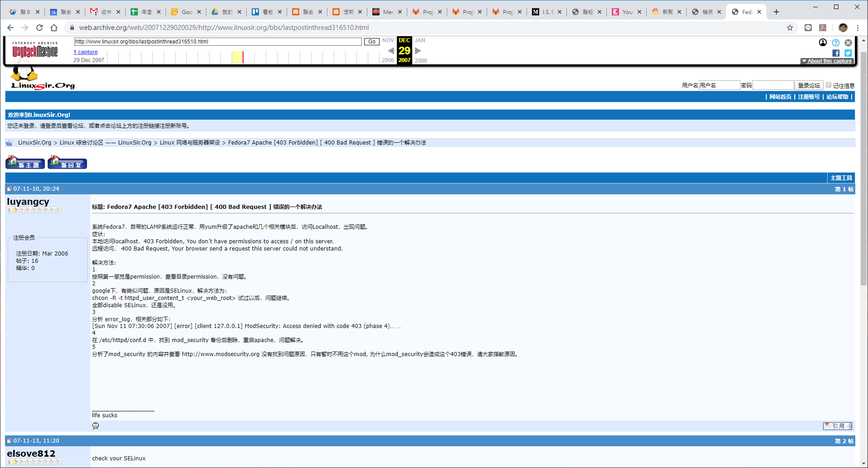This screenshot has height=468, width=868.
Task: Close the Wayback toolbar with X icon
Action: tap(848, 43)
